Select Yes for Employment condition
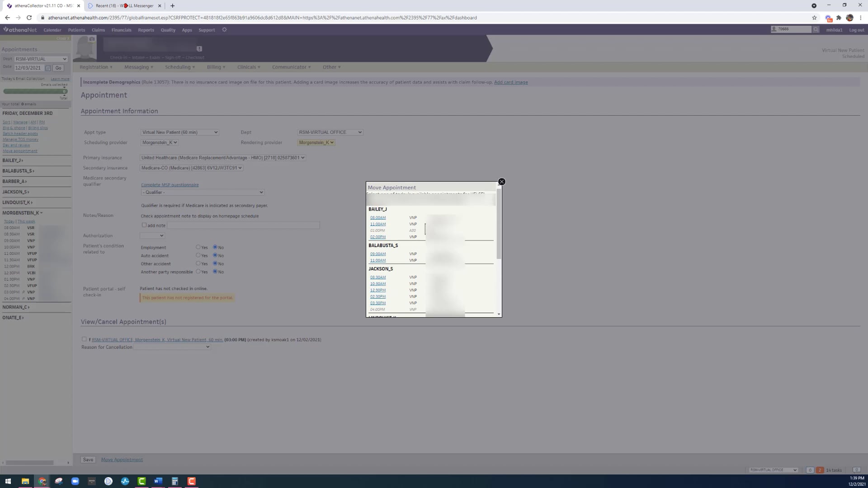 tap(198, 247)
